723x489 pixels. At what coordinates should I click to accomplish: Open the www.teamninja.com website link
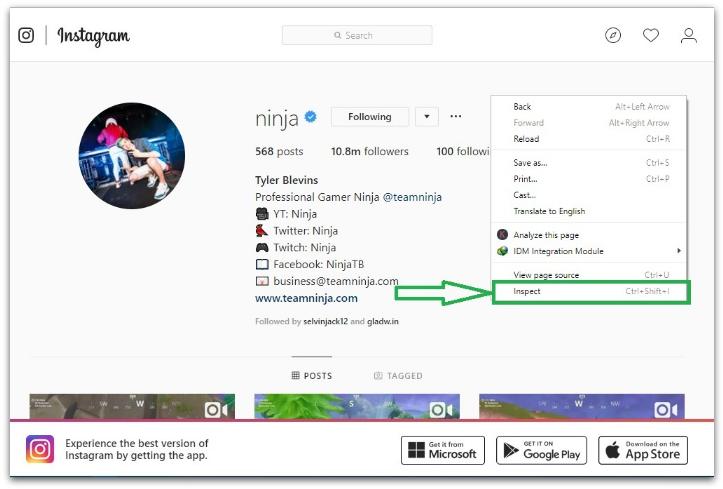tap(306, 298)
